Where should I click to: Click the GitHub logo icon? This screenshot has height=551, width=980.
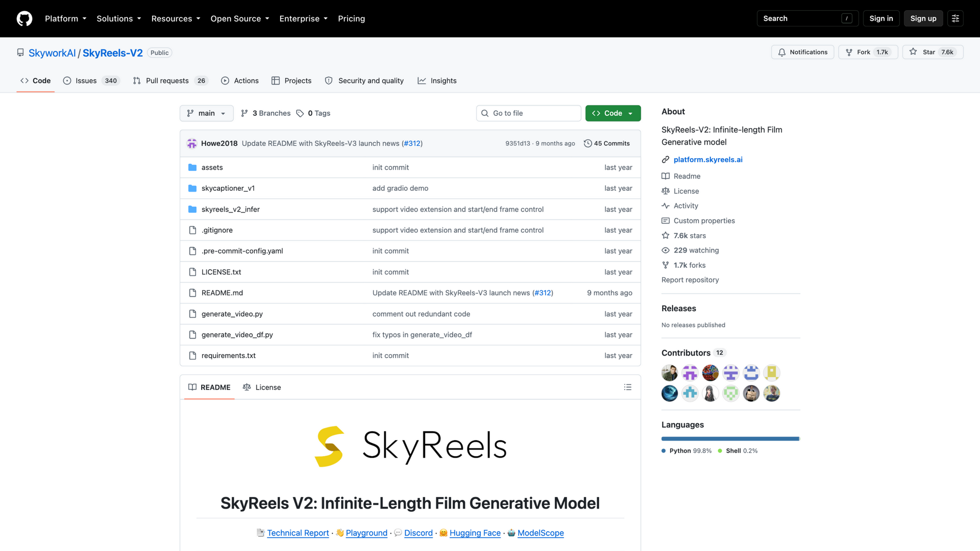coord(24,18)
